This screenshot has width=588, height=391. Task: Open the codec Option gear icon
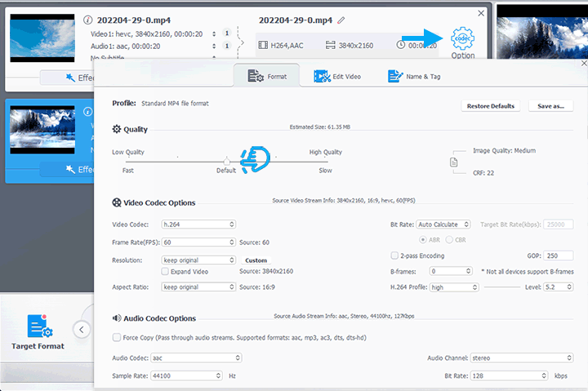click(x=462, y=38)
